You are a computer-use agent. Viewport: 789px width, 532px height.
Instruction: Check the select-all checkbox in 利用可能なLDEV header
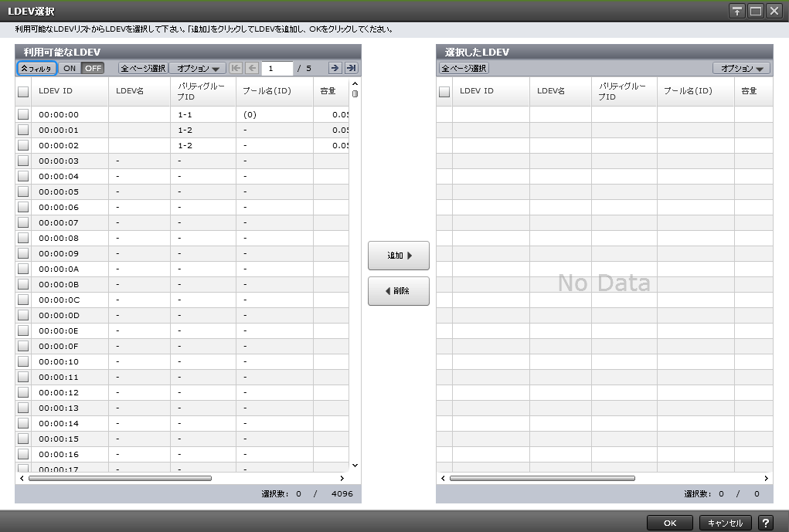tap(22, 90)
